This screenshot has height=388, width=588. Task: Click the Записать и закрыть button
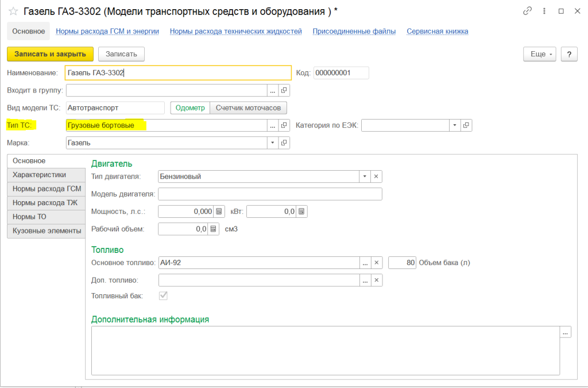click(x=50, y=54)
